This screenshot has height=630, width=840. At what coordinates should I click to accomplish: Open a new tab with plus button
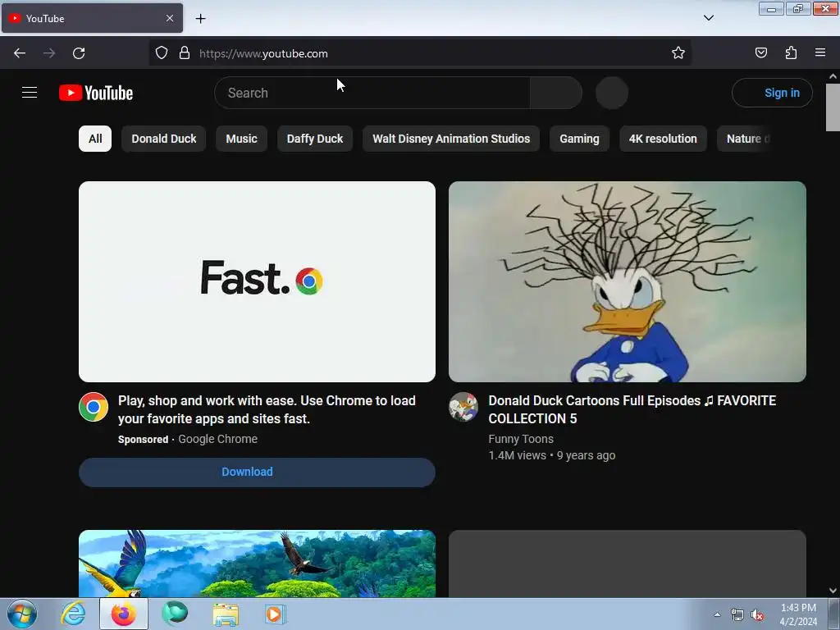tap(200, 19)
